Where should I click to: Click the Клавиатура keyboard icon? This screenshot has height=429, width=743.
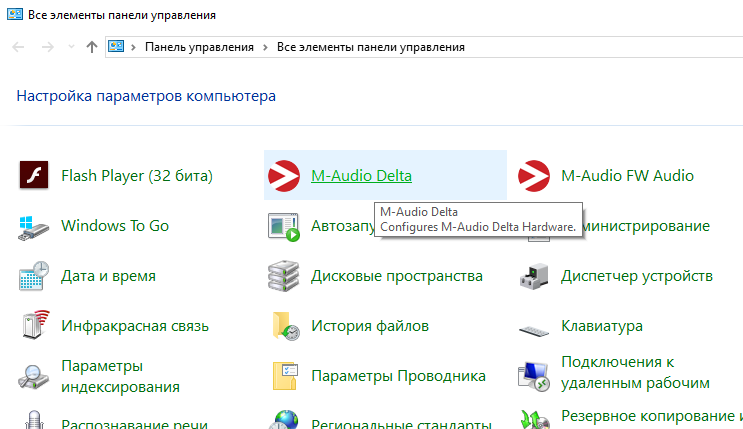click(x=534, y=330)
